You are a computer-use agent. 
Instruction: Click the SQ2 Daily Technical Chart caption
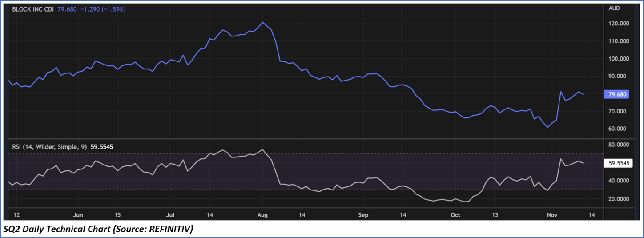[98, 229]
